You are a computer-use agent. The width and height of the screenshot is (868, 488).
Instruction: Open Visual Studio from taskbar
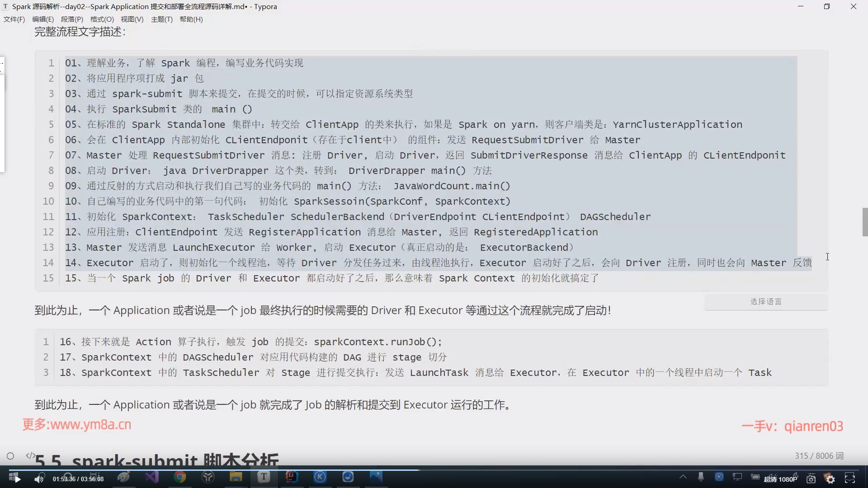pyautogui.click(x=152, y=477)
